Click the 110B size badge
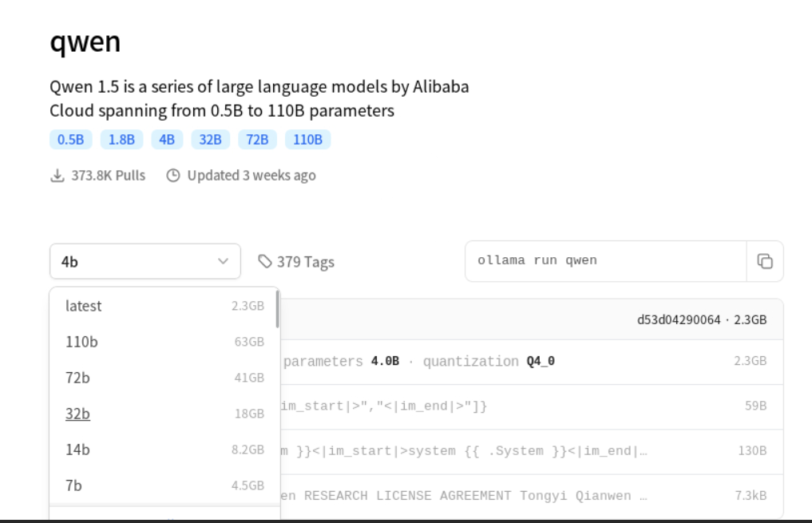 [307, 140]
